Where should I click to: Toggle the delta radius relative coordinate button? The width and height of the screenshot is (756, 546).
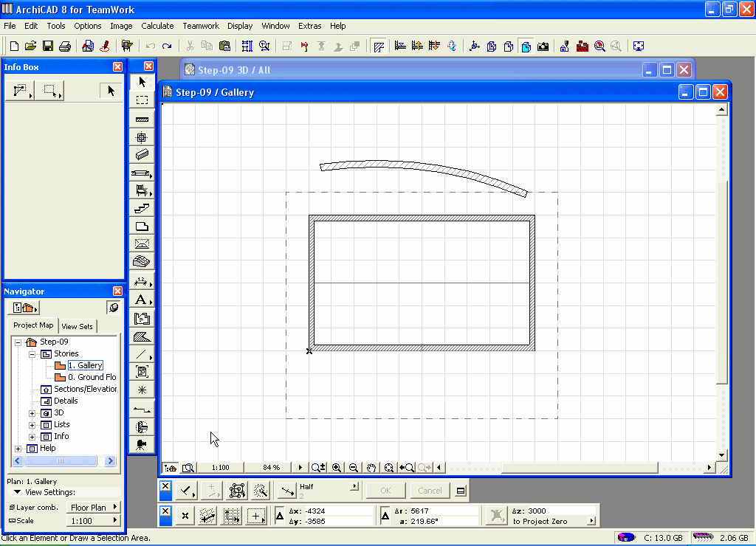pyautogui.click(x=385, y=516)
